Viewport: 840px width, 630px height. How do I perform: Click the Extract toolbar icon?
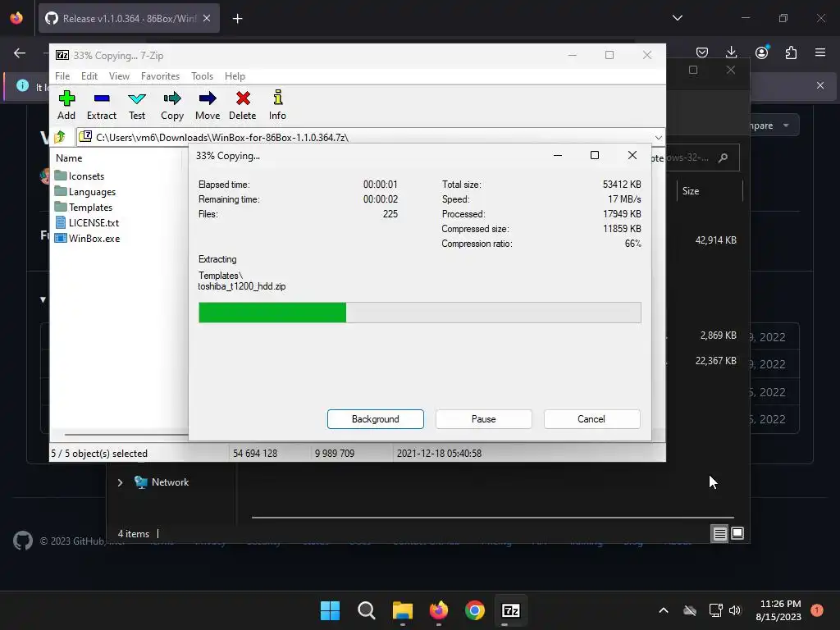click(101, 105)
